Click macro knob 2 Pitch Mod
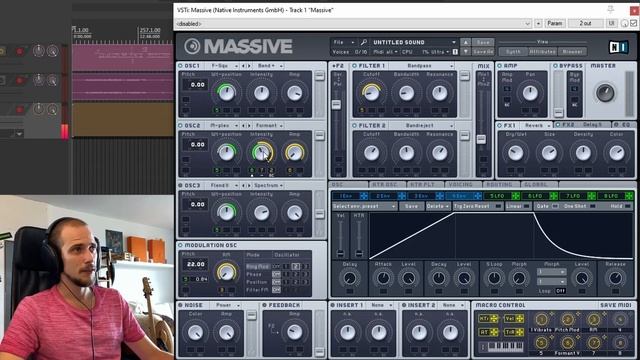Viewport: 640px width, 360px height. point(567,320)
